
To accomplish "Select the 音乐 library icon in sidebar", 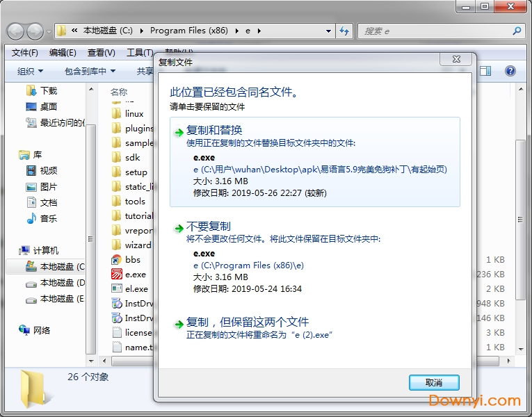I will [x=31, y=218].
